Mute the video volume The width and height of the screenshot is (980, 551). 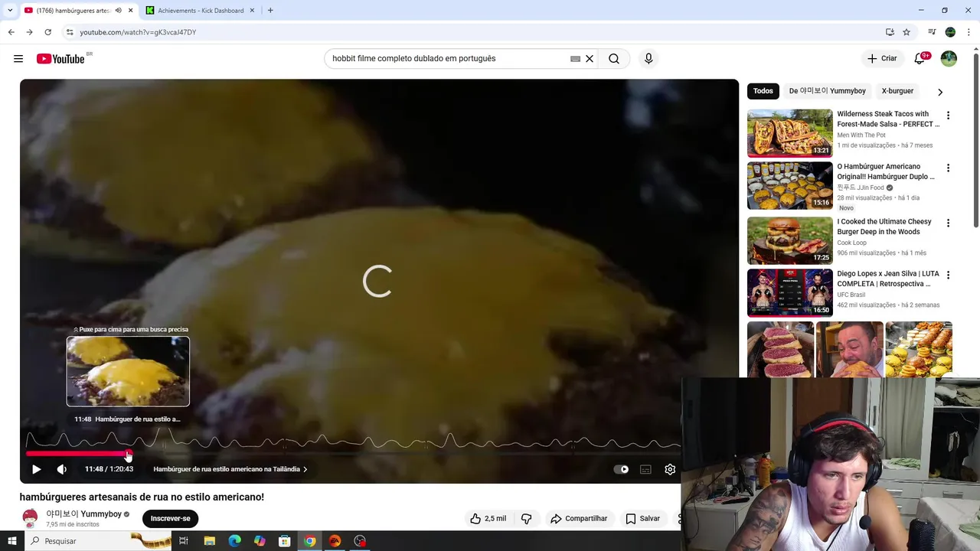pos(62,469)
